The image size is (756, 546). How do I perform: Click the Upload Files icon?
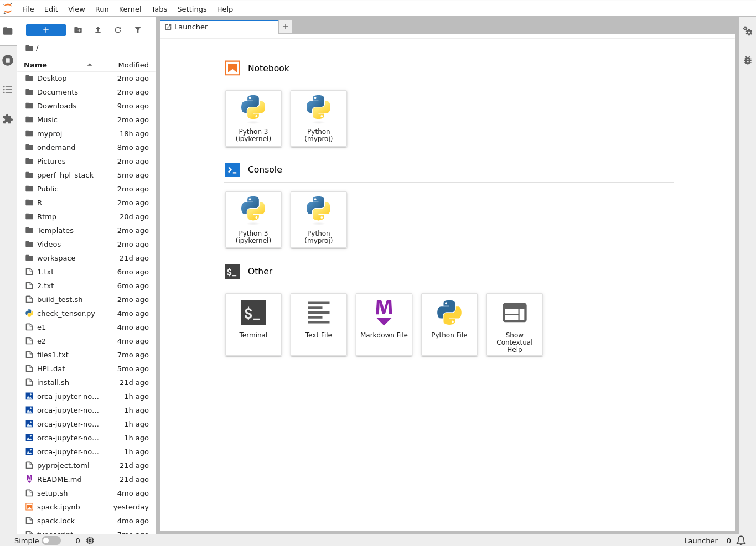[x=98, y=30]
